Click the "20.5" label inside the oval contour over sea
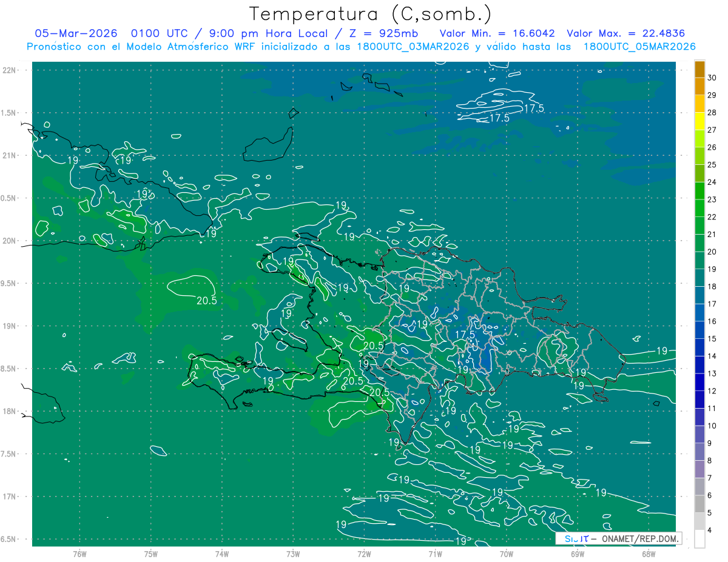The image size is (728, 562). (x=207, y=299)
